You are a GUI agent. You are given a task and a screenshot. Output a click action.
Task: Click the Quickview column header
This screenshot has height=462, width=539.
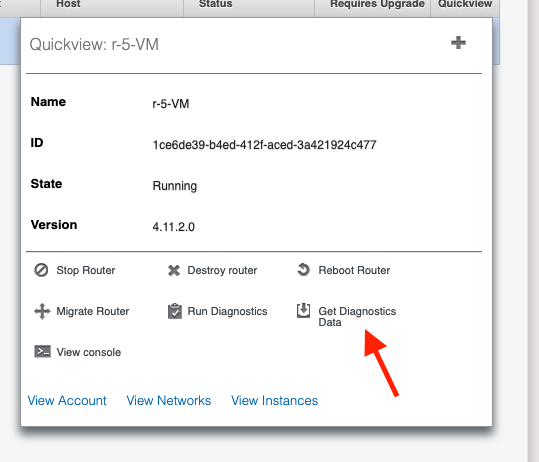click(465, 4)
